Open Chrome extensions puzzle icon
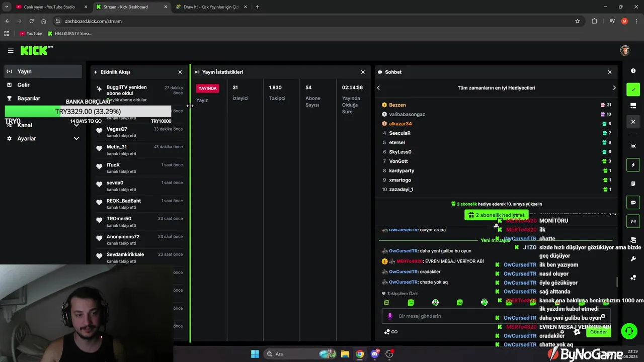 click(x=595, y=21)
